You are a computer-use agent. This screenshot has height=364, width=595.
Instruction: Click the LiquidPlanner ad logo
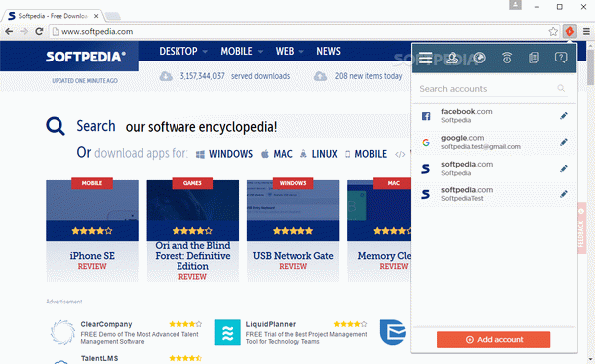point(228,332)
